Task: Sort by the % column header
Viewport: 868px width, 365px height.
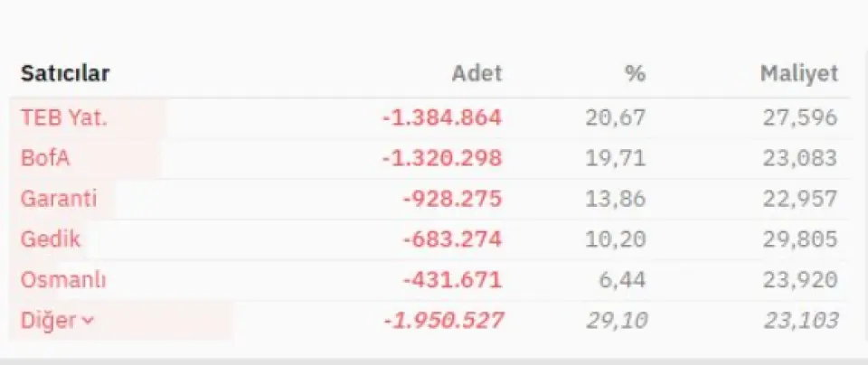Action: click(635, 74)
